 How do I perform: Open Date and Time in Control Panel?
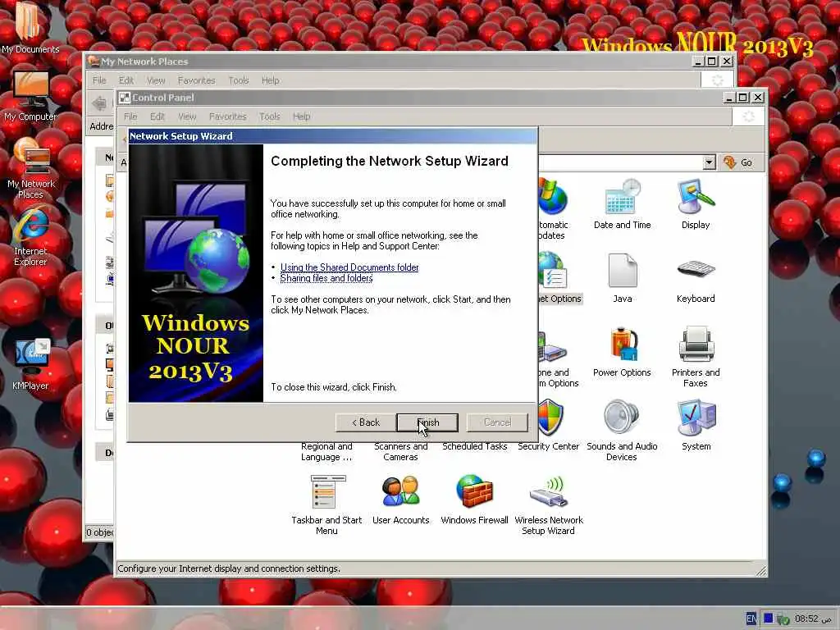622,204
